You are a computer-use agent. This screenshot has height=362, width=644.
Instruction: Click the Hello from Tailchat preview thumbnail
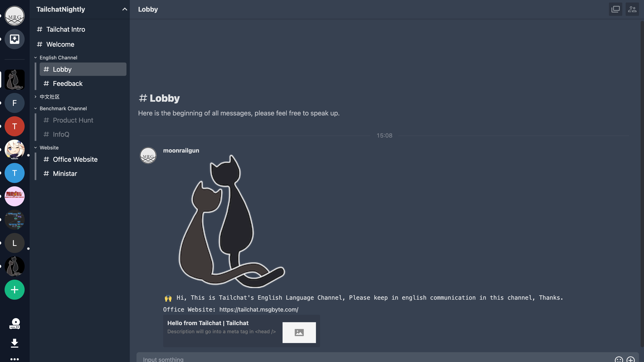[299, 332]
